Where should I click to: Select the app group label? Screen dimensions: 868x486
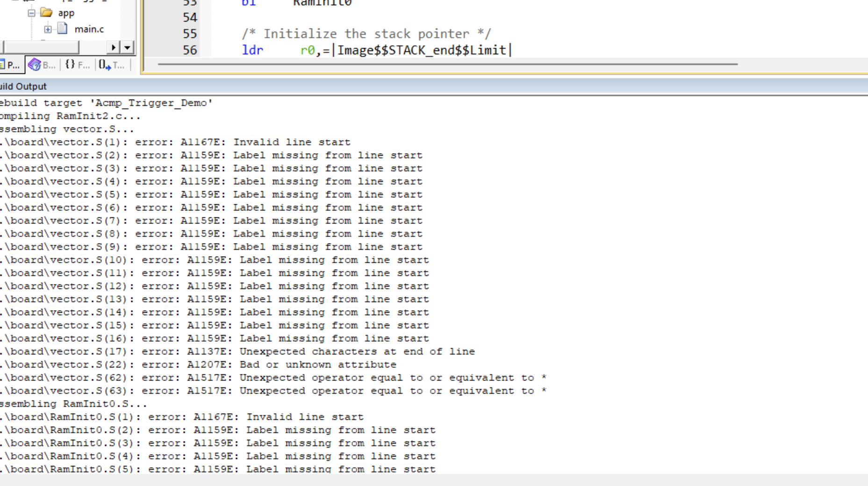pos(66,13)
